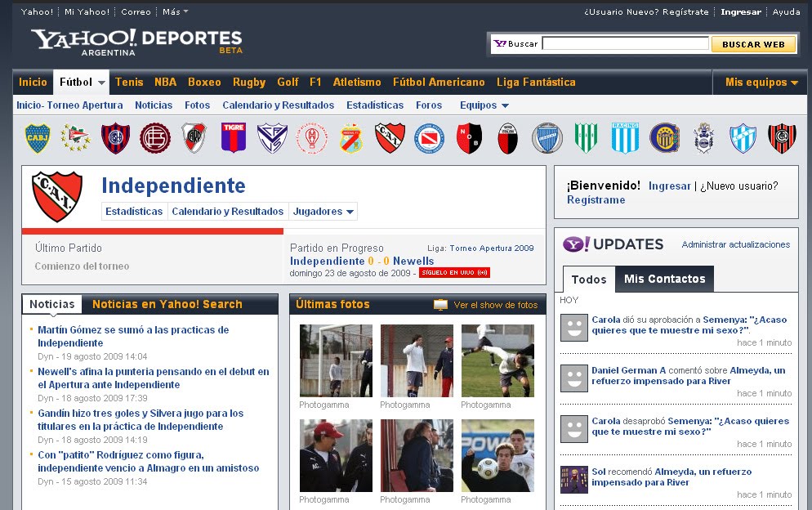This screenshot has height=510, width=812.
Task: Click the Newell's Old Boys logo
Action: 468,139
